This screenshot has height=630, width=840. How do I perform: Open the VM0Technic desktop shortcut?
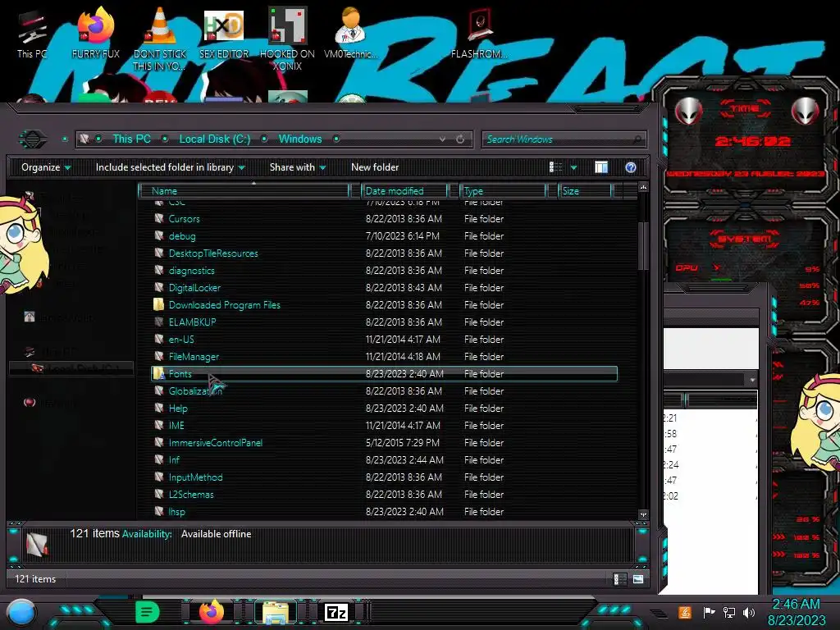(x=351, y=34)
